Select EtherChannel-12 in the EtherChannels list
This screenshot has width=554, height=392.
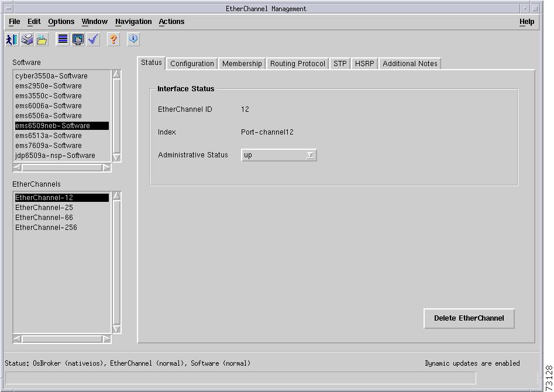pyautogui.click(x=62, y=198)
